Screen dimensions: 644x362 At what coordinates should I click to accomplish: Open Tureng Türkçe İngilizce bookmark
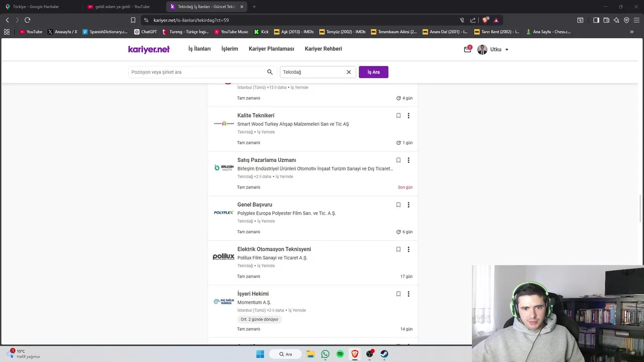click(x=185, y=32)
